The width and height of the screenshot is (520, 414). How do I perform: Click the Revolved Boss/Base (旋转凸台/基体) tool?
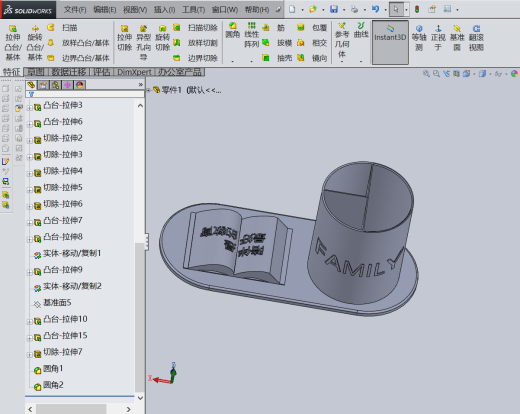pos(35,43)
